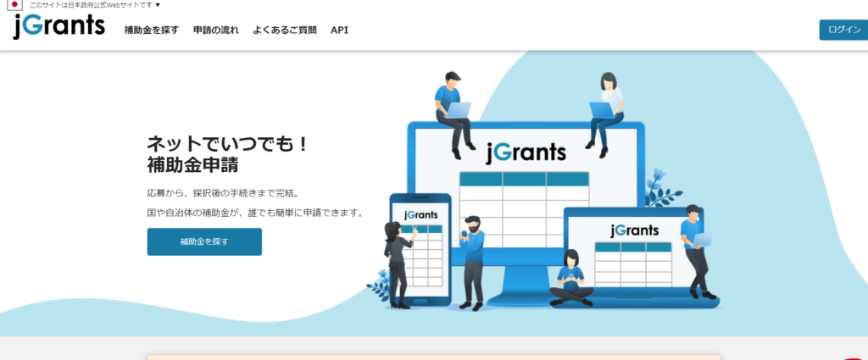Click the man sitting atop the monitor
Image resolution: width=868 pixels, height=360 pixels.
pyautogui.click(x=453, y=110)
